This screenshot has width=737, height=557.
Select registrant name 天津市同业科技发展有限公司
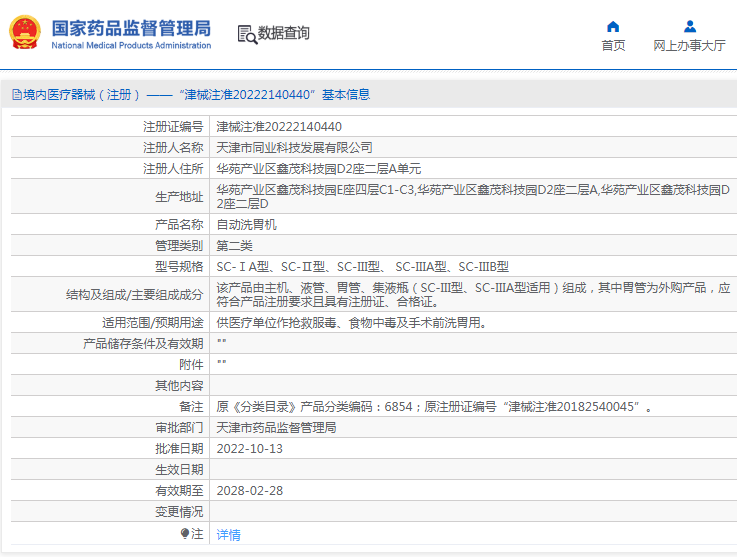294,147
